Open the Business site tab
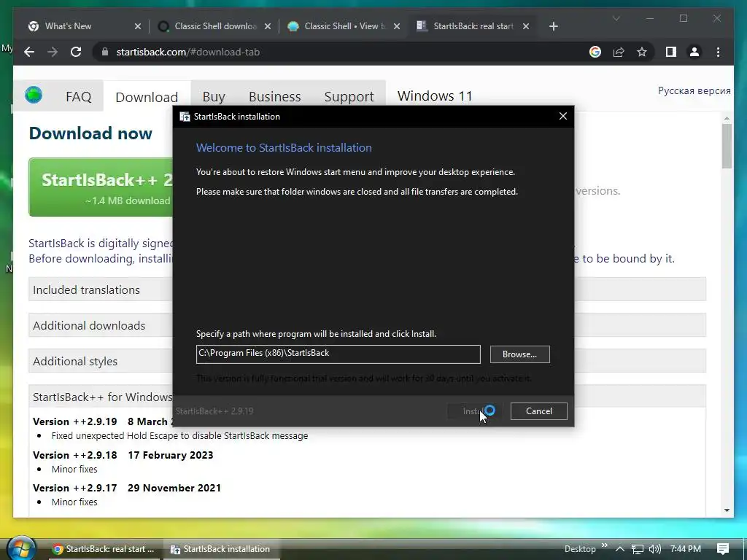This screenshot has height=560, width=747. 275,97
